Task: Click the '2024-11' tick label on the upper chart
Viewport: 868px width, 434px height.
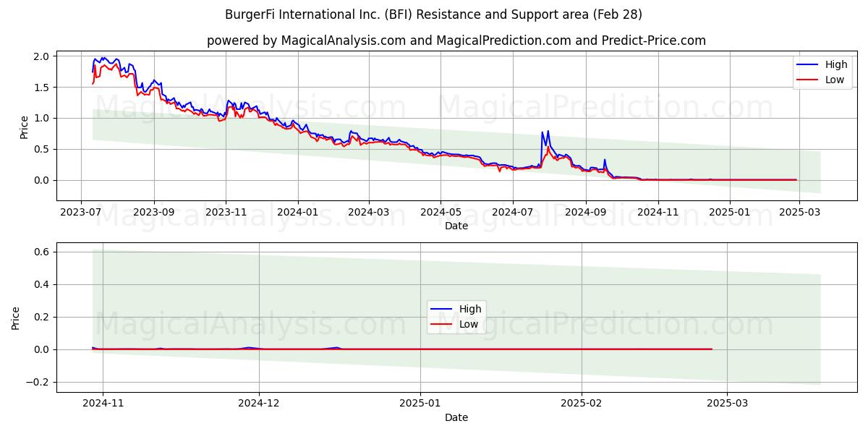Action: 658,212
